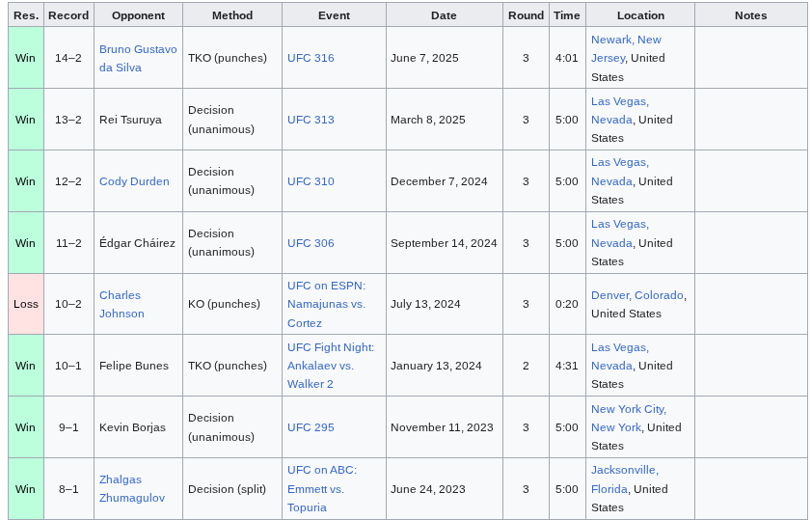
Task: Click the July 13, 2024 date cell
Action: 444,304
